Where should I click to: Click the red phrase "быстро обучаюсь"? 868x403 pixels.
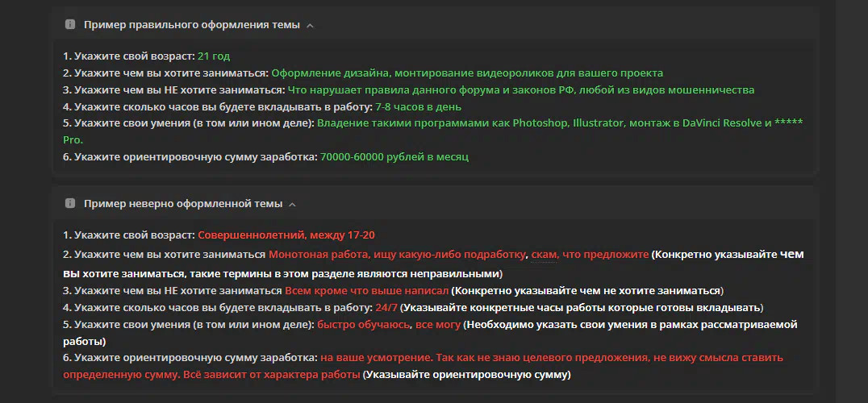pos(363,325)
